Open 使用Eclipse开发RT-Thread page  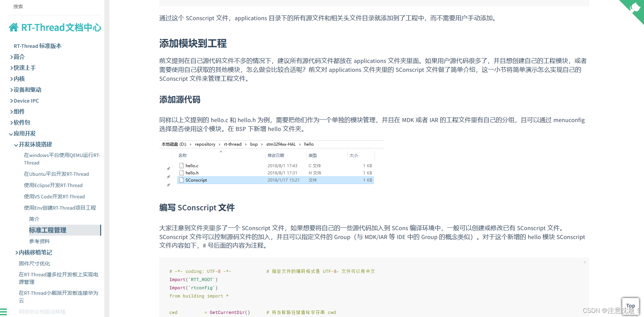pos(53,185)
